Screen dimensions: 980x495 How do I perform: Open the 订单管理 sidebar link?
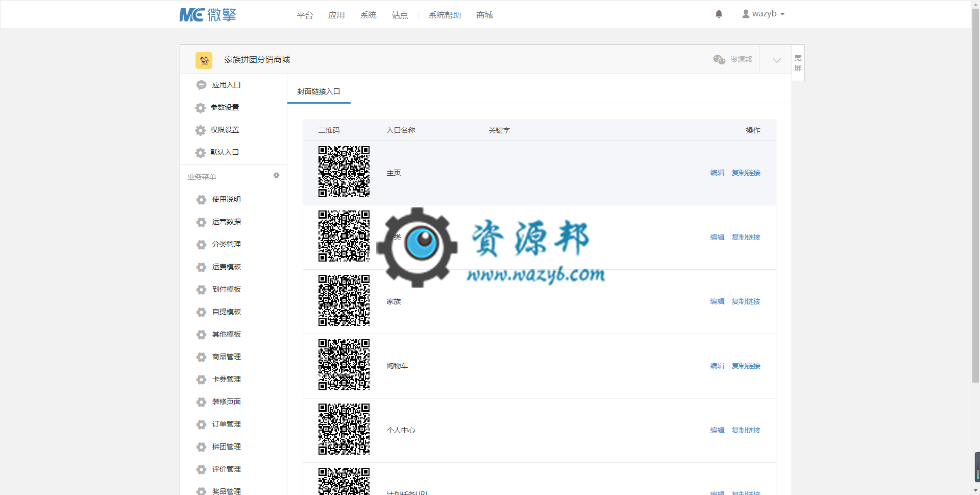point(226,424)
